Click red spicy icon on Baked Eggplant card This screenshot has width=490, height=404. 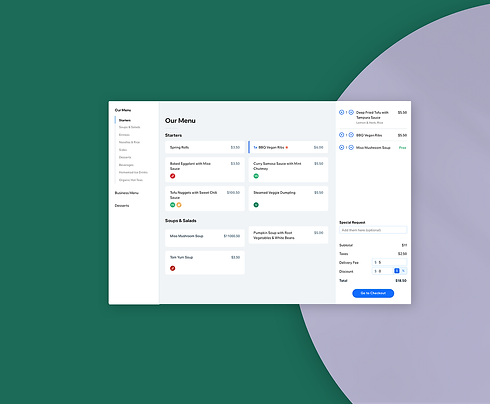(x=173, y=176)
